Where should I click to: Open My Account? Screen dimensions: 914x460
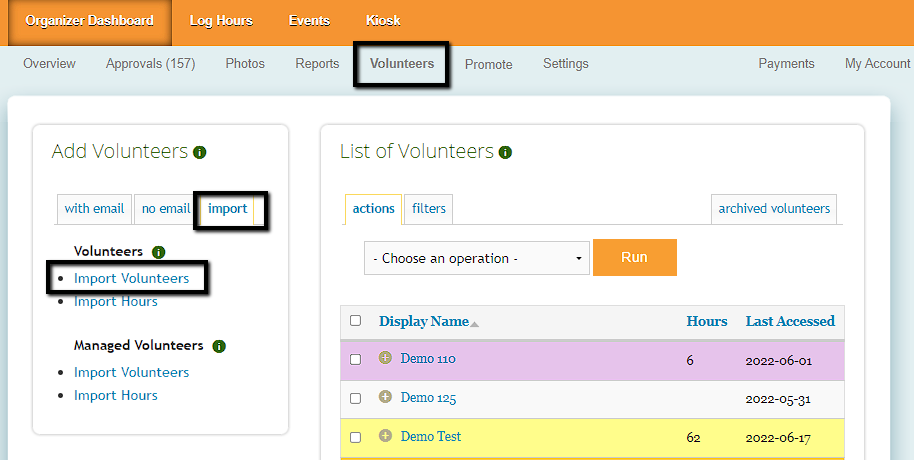click(877, 64)
